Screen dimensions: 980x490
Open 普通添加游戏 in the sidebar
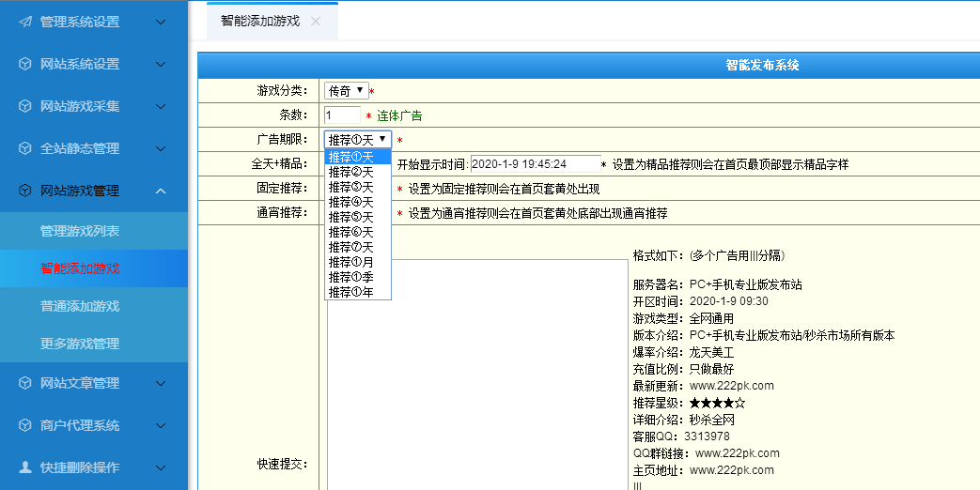pyautogui.click(x=94, y=306)
